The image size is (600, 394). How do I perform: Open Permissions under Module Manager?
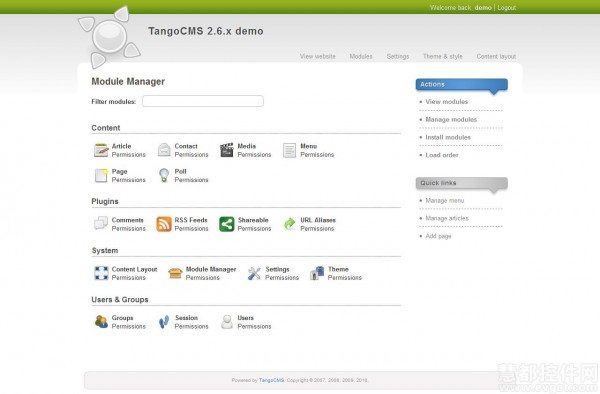(203, 278)
